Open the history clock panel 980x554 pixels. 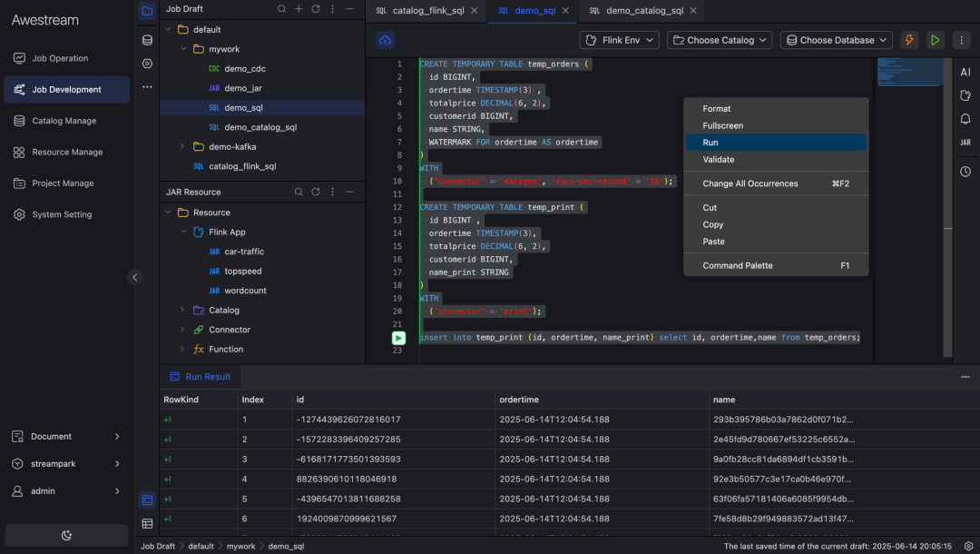(x=965, y=172)
